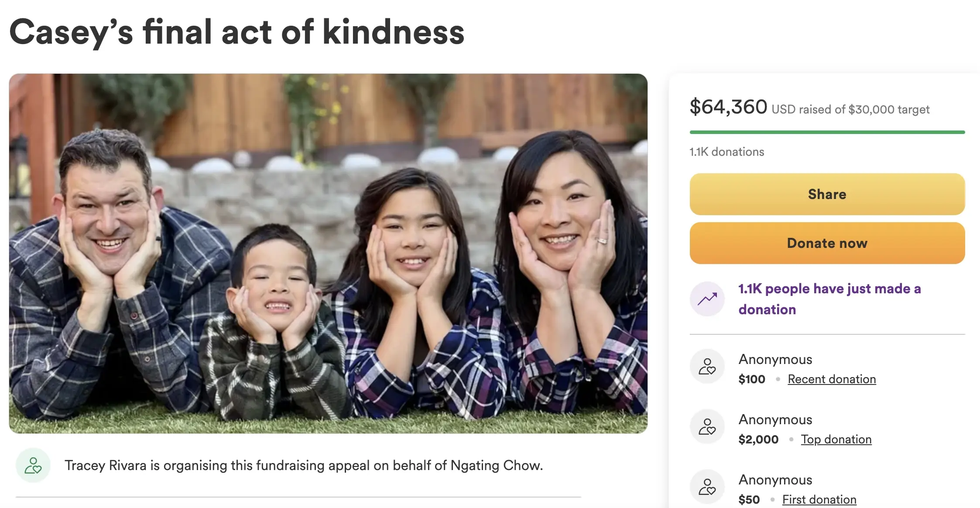Screen dimensions: 980x508
Task: Click "1.1K people have just made a donation"
Action: point(829,299)
